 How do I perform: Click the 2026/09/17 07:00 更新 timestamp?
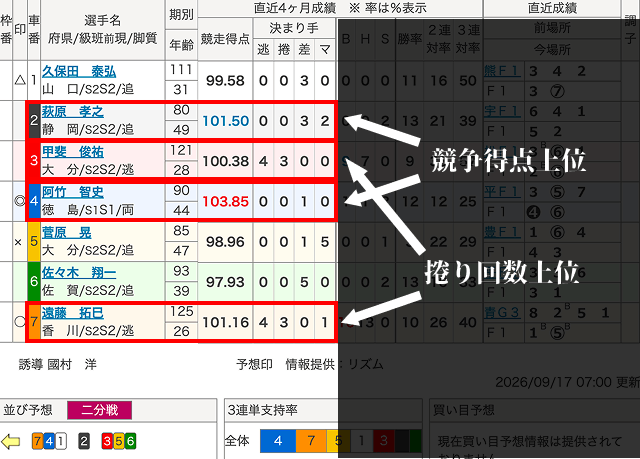point(567,382)
